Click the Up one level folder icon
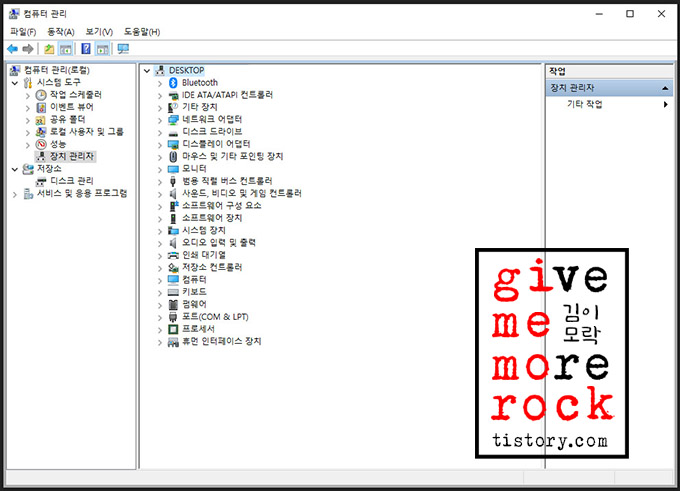Viewport: 680px width, 491px height. (49, 49)
